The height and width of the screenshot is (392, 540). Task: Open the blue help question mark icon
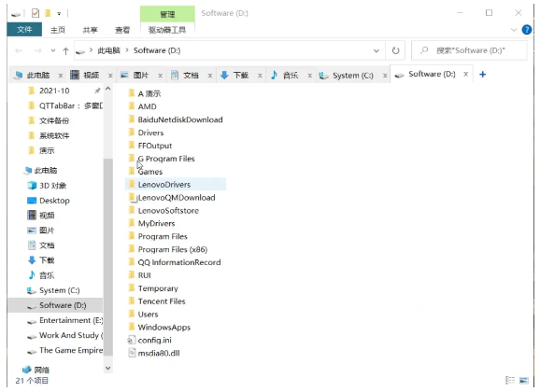coord(526,30)
